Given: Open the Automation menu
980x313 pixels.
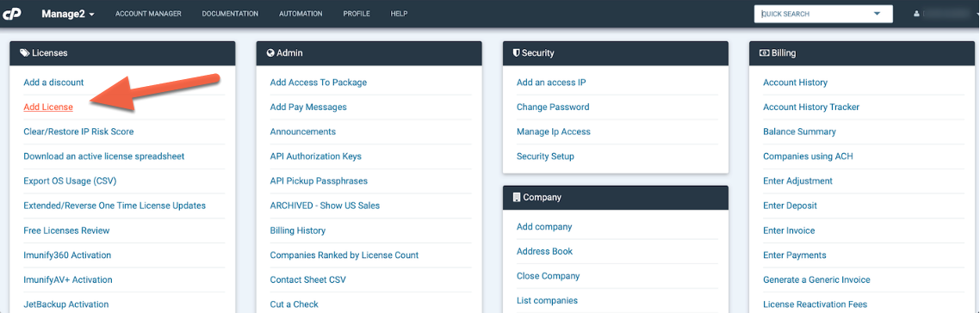Looking at the screenshot, I should 301,14.
